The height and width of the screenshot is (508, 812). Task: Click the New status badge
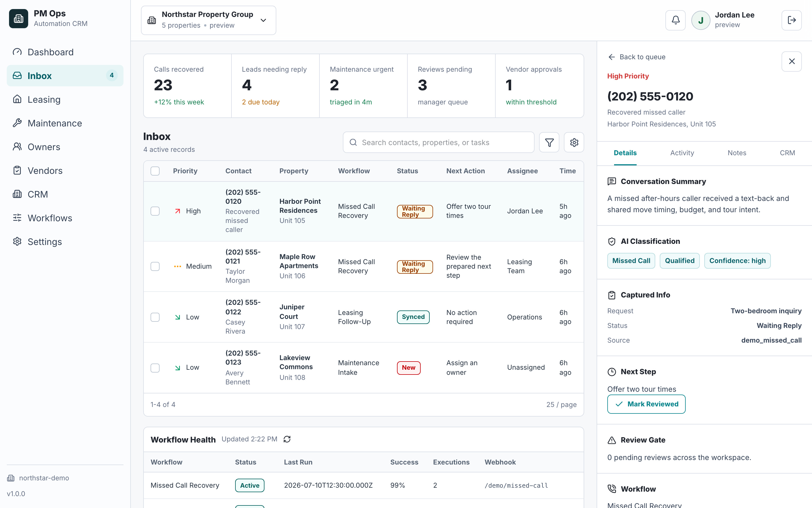408,368
